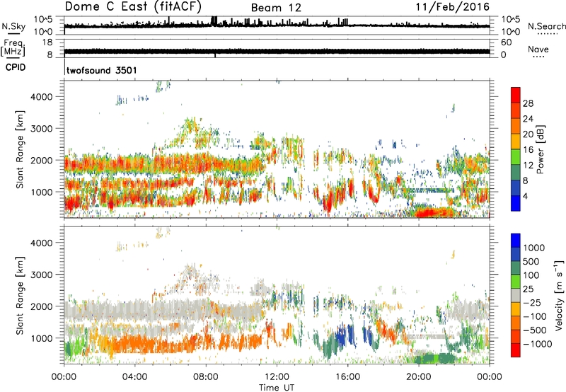The height and width of the screenshot is (392, 566).
Task: Click the '28' power scale value
Action: click(528, 103)
